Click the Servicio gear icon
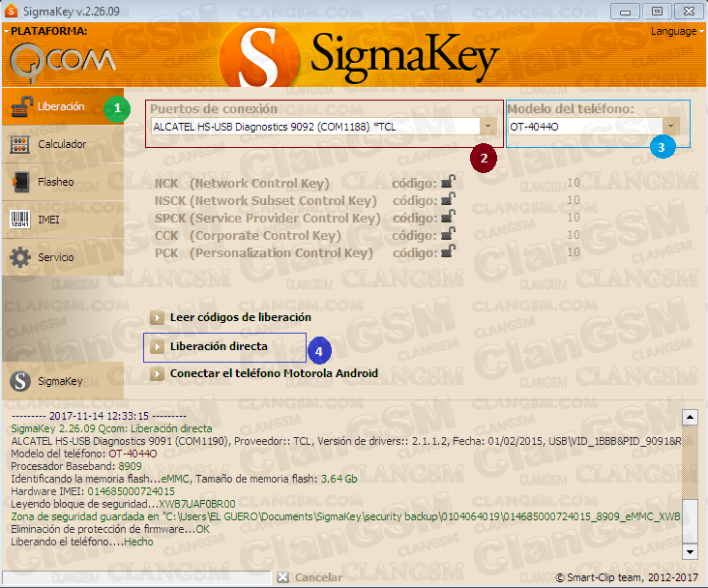The height and width of the screenshot is (588, 708). [x=20, y=257]
